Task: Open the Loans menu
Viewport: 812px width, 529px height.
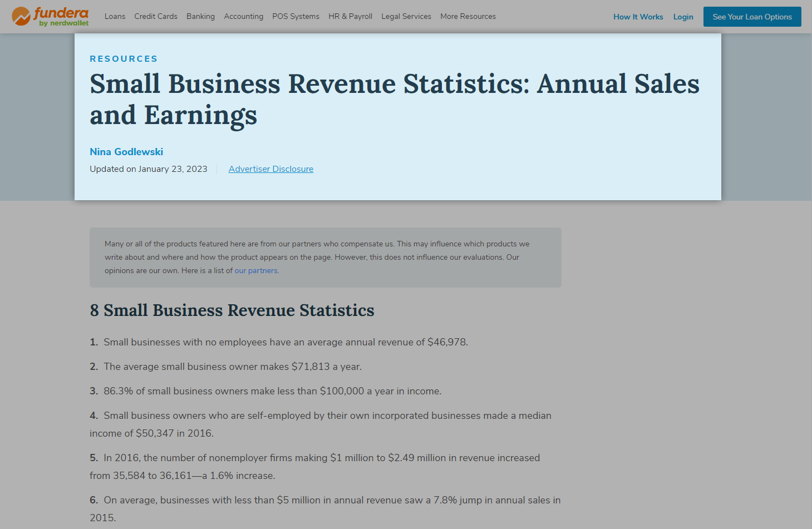Action: [115, 17]
